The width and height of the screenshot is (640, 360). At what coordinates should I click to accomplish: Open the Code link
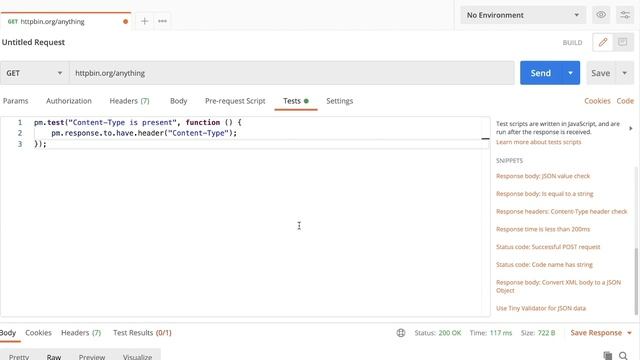point(625,101)
